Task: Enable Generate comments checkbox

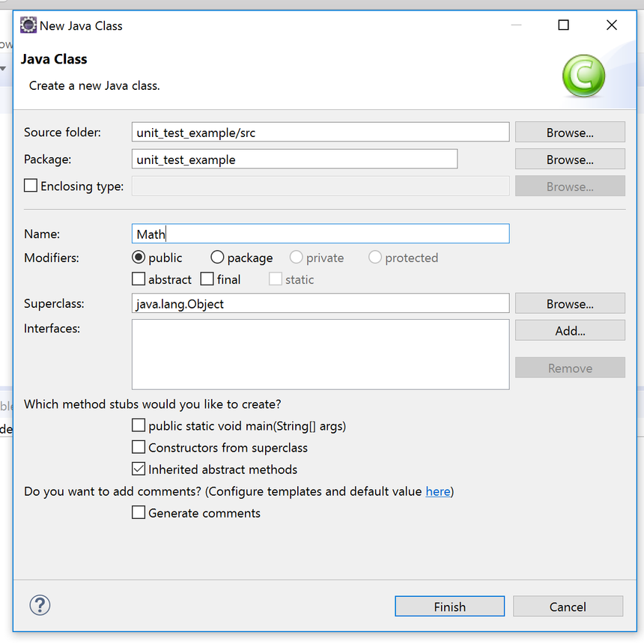Action: [x=139, y=512]
